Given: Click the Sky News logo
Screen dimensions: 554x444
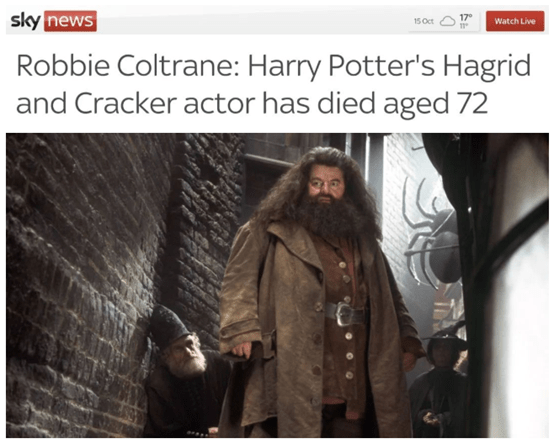Looking at the screenshot, I should click(x=53, y=21).
